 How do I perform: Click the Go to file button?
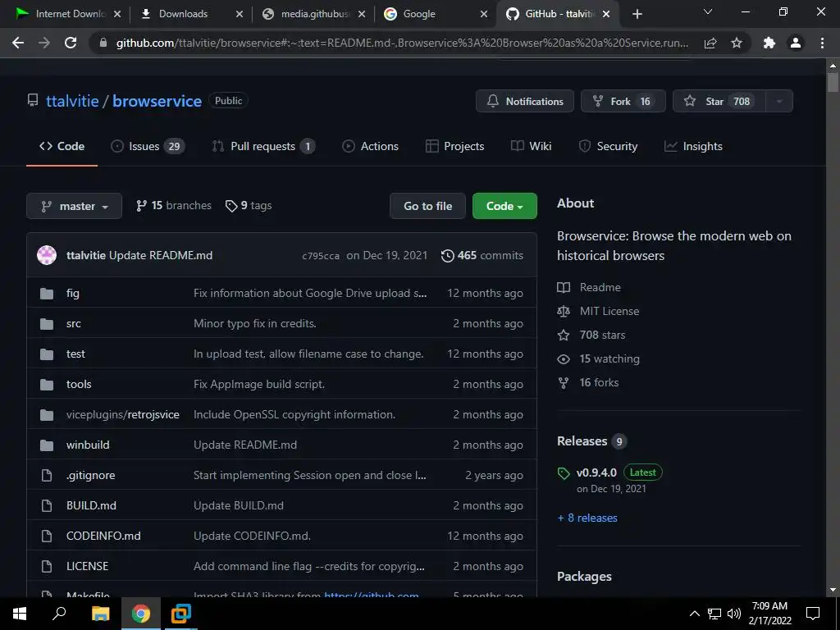[428, 206]
